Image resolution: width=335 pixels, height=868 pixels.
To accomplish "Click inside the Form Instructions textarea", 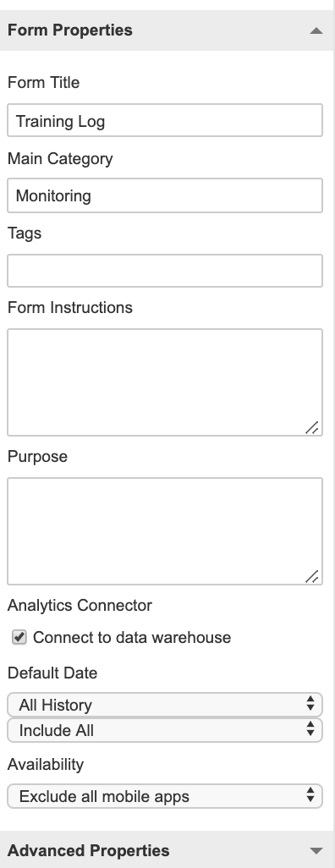I will [x=165, y=382].
